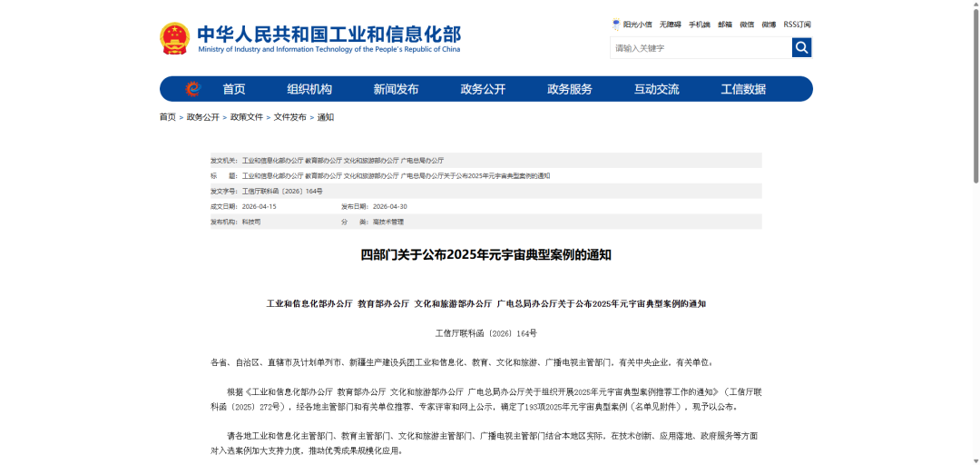Open the RSS订阅 link

point(797,25)
